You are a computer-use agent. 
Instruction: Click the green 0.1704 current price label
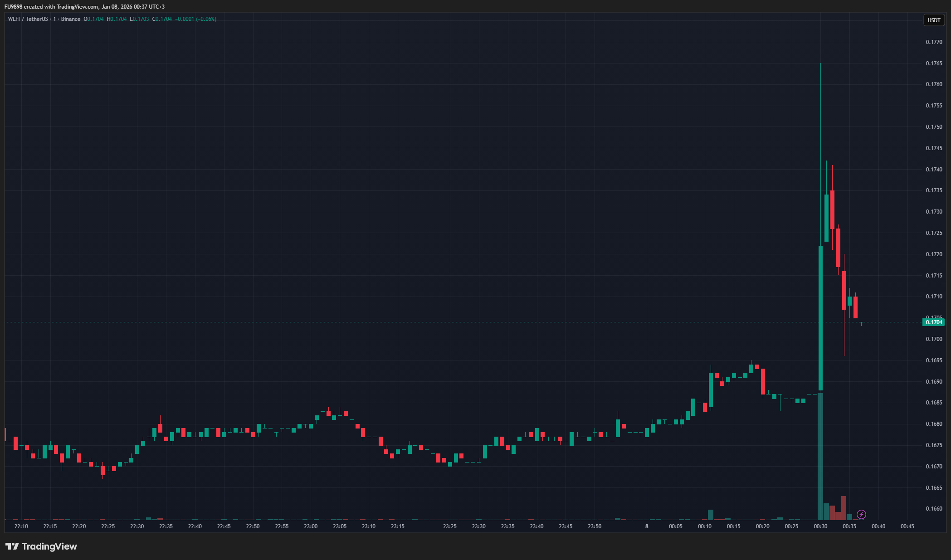click(933, 322)
